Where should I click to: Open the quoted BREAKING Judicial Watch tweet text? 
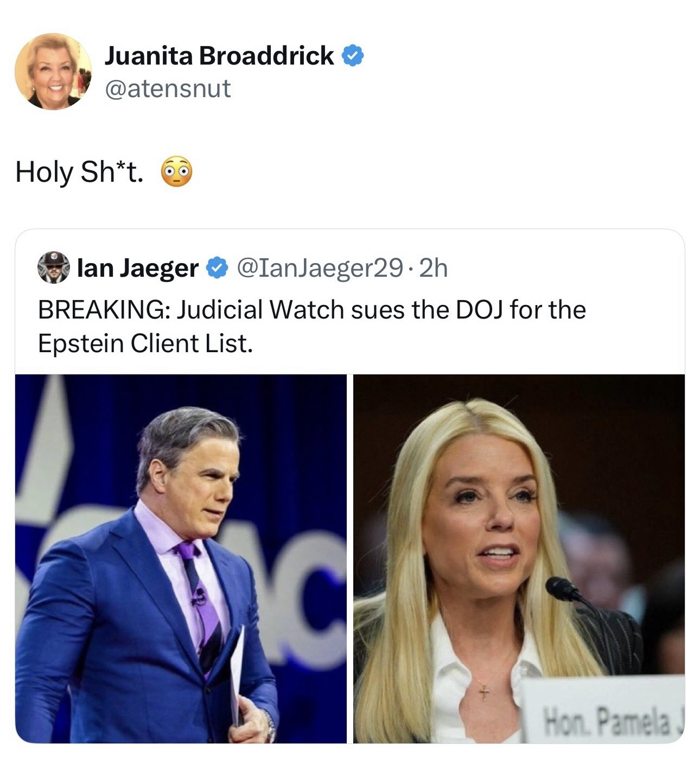point(312,327)
